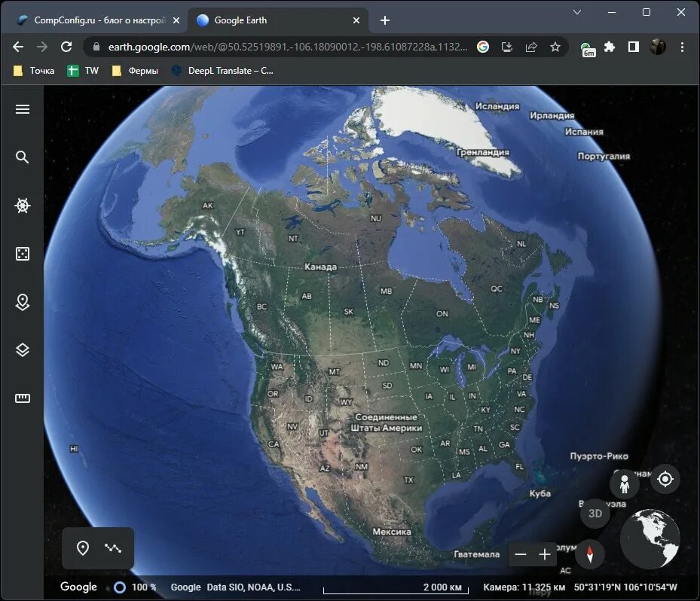Open Projects pin icon in sidebar
The image size is (700, 601).
tap(23, 302)
